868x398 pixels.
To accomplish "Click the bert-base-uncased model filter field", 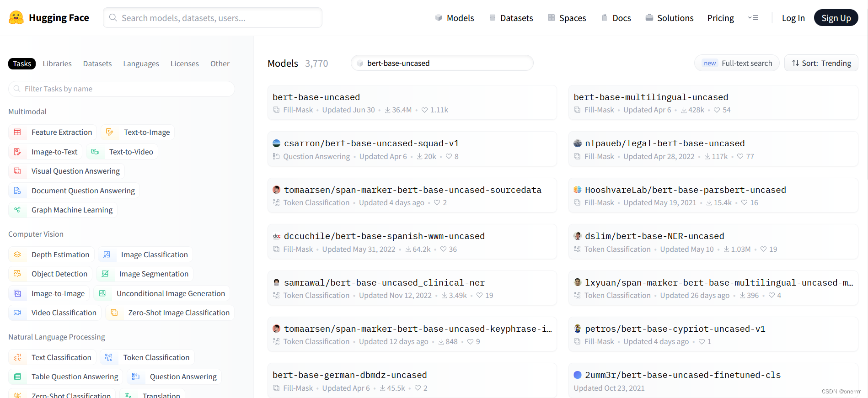I will point(442,63).
